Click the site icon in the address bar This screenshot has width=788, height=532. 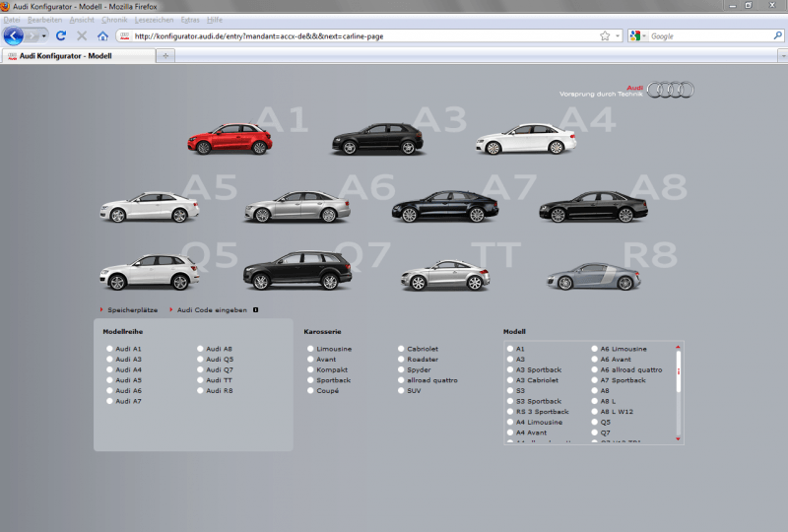(125, 35)
